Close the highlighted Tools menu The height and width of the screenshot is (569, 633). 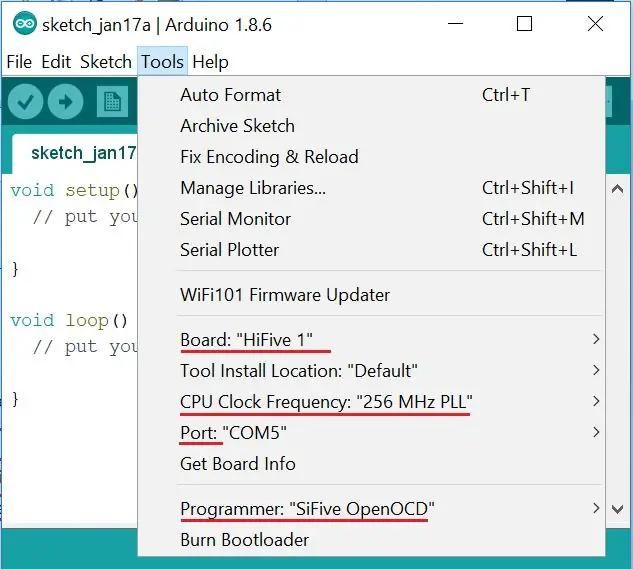162,62
